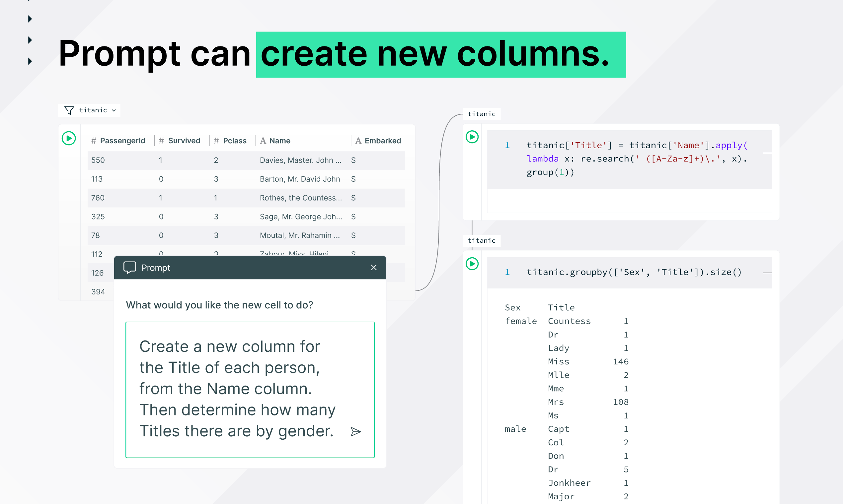843x504 pixels.
Task: Close the Prompt dialog
Action: click(374, 268)
